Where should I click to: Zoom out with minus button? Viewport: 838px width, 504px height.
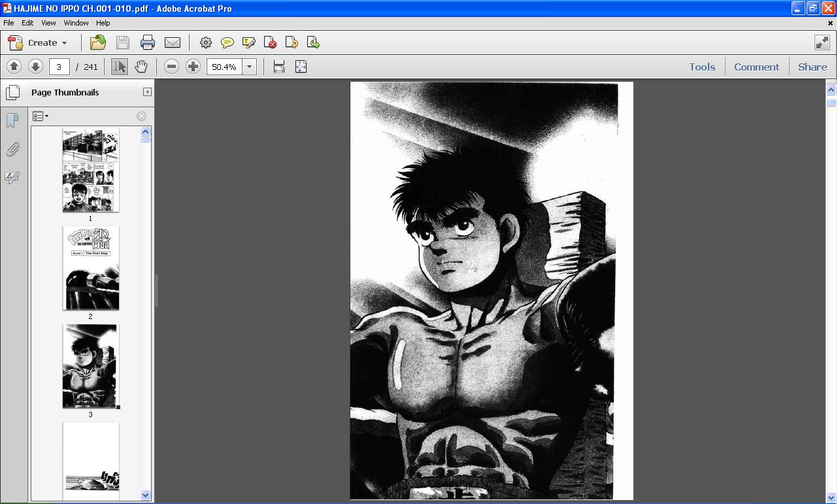tap(171, 67)
